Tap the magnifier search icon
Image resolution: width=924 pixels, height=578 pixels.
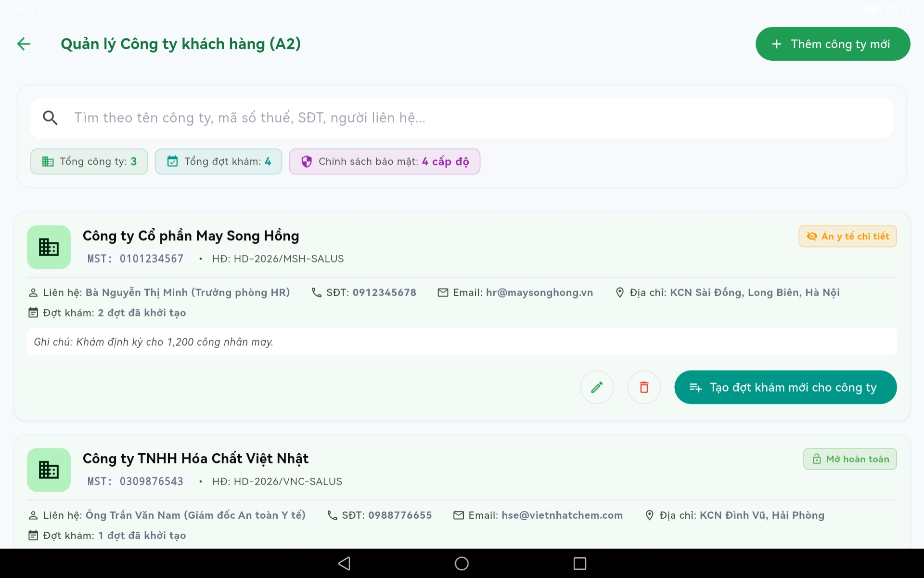click(50, 118)
